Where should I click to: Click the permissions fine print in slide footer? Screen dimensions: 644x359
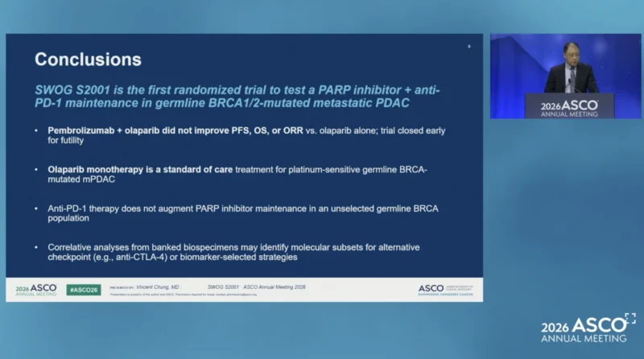pos(184,295)
